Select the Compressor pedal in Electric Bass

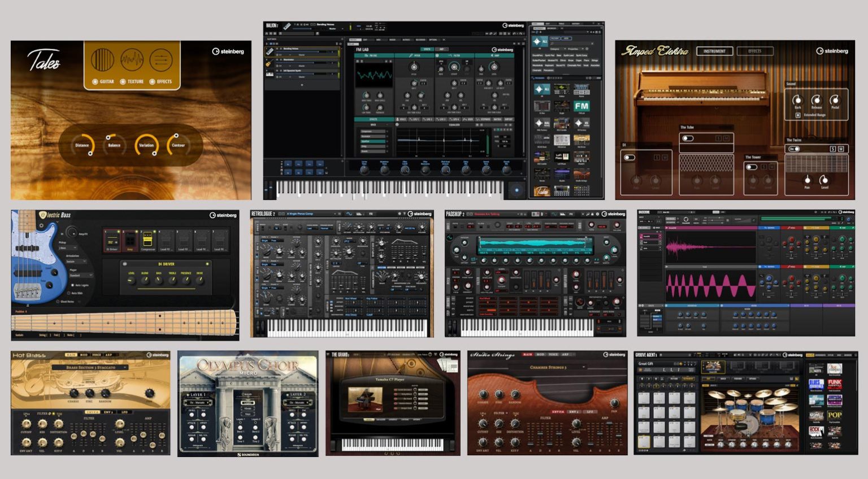(x=149, y=240)
